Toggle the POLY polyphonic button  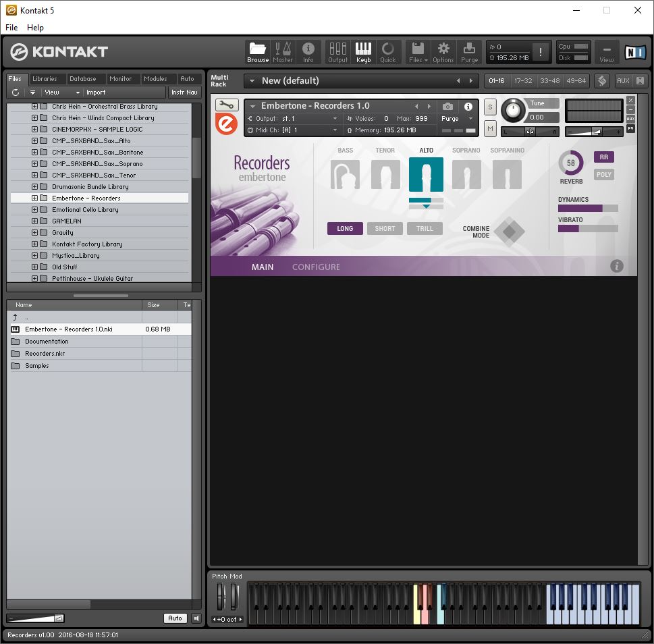(x=603, y=174)
